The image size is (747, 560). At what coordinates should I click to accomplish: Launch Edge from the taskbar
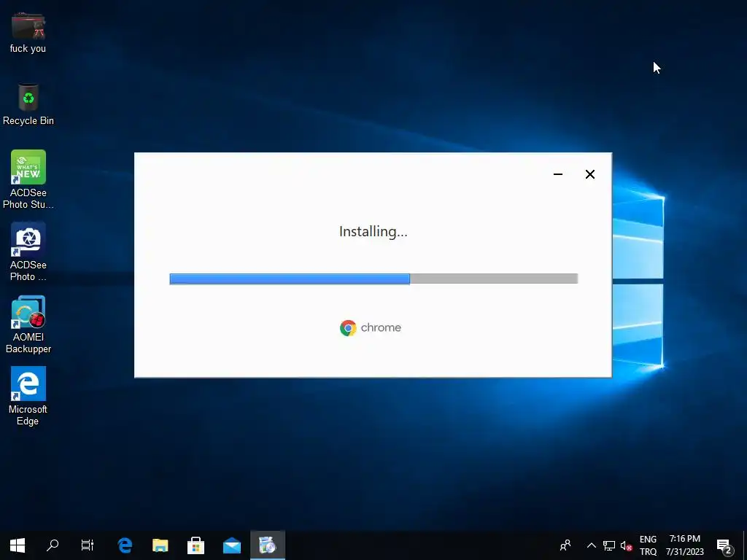click(125, 545)
